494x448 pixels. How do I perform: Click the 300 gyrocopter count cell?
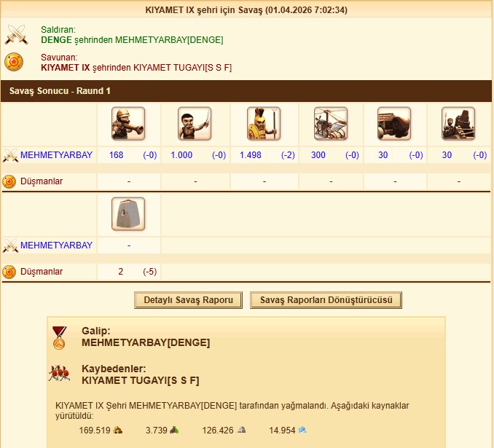(318, 155)
